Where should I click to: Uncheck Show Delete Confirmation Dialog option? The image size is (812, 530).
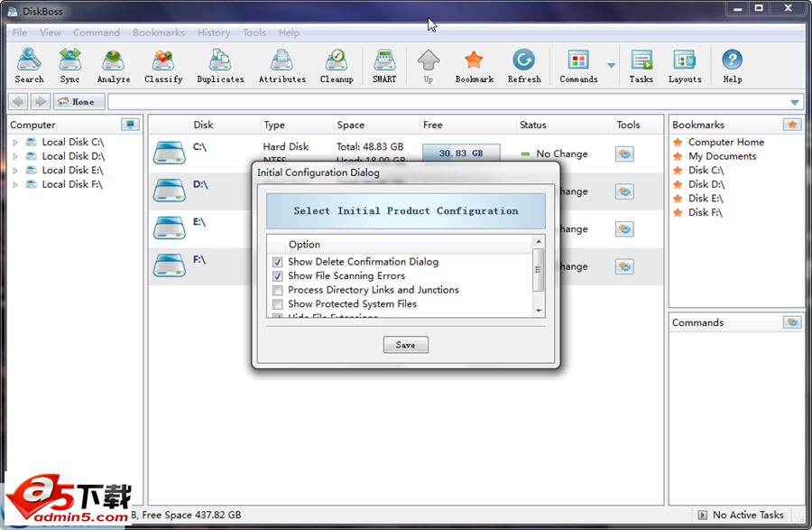(x=278, y=262)
